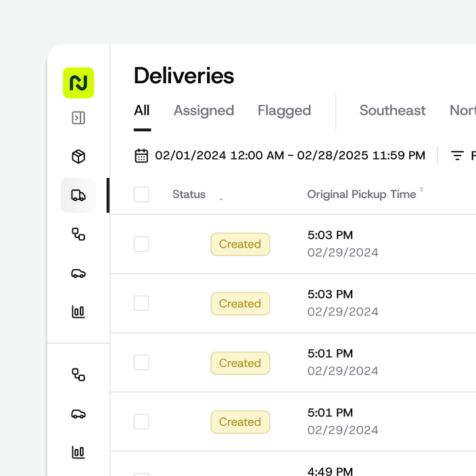
Task: Open the filter lines icon next to the date range
Action: (x=457, y=156)
